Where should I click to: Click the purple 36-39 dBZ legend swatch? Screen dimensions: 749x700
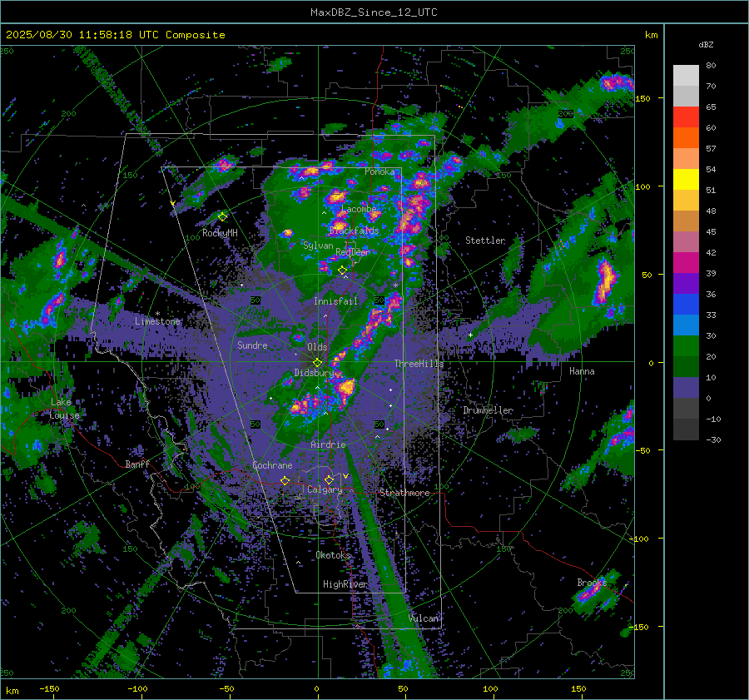[686, 283]
